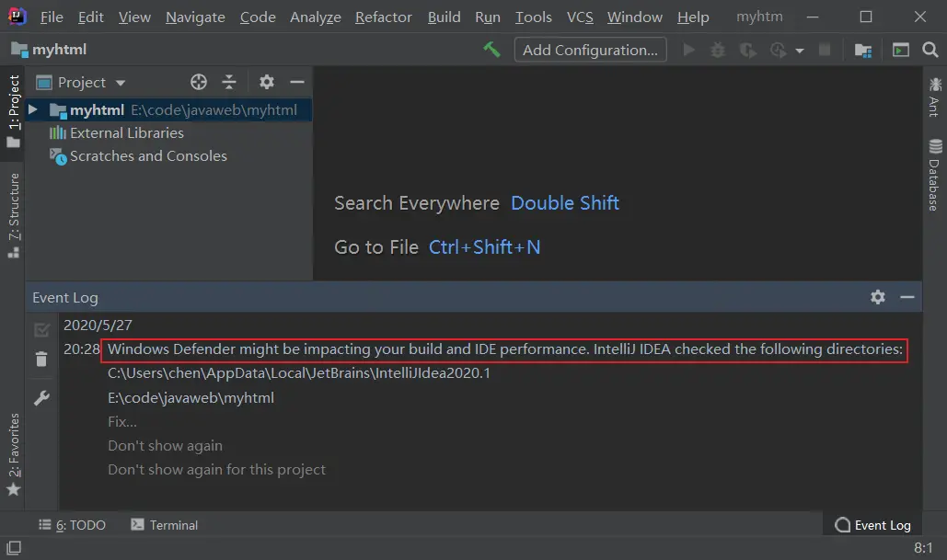Click Locate/Select Opened File target icon
The image size is (947, 560).
pyautogui.click(x=199, y=82)
